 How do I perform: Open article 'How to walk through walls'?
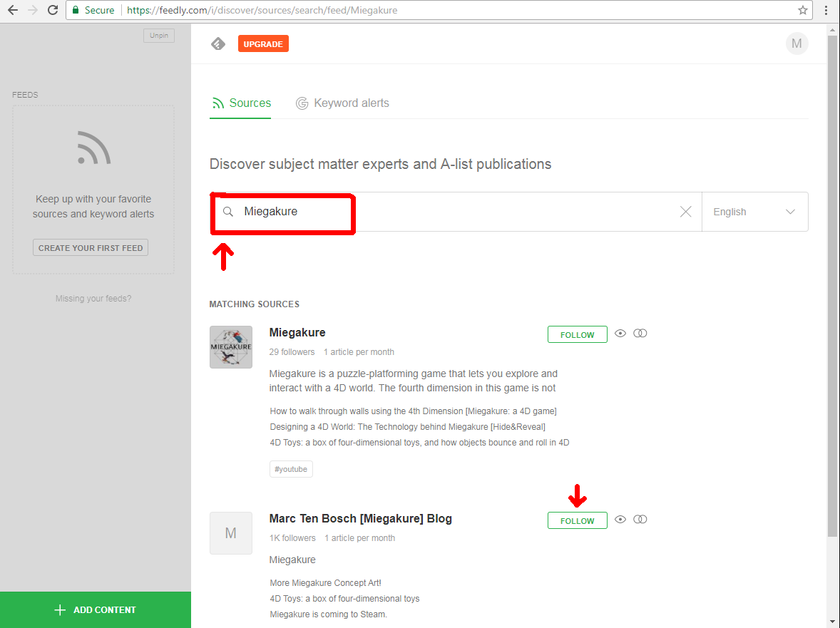[x=413, y=411]
